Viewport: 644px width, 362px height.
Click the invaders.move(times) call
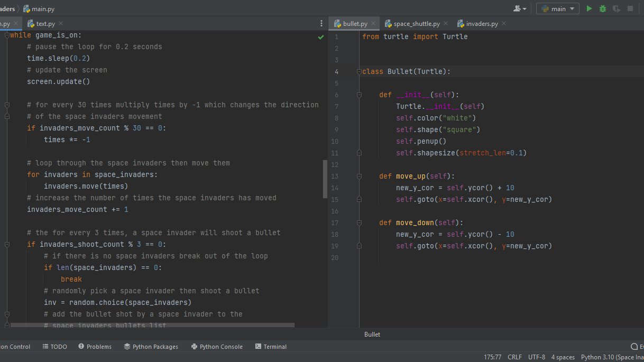click(x=86, y=186)
